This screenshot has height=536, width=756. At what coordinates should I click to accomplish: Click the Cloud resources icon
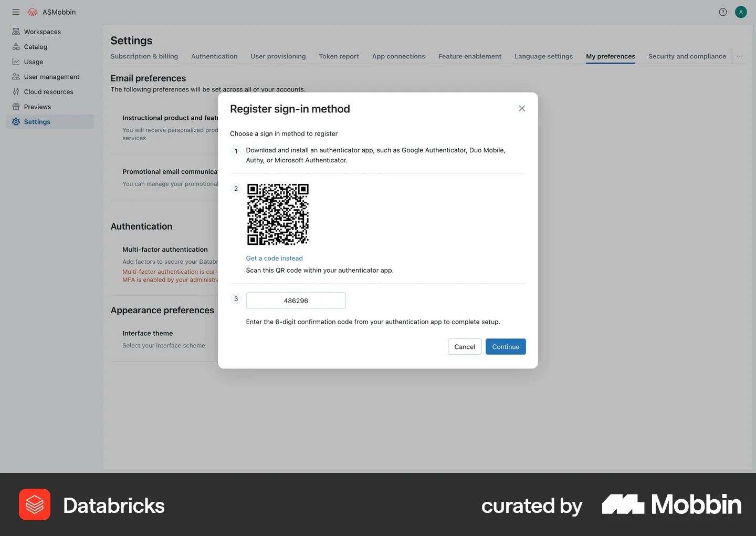[x=16, y=92]
